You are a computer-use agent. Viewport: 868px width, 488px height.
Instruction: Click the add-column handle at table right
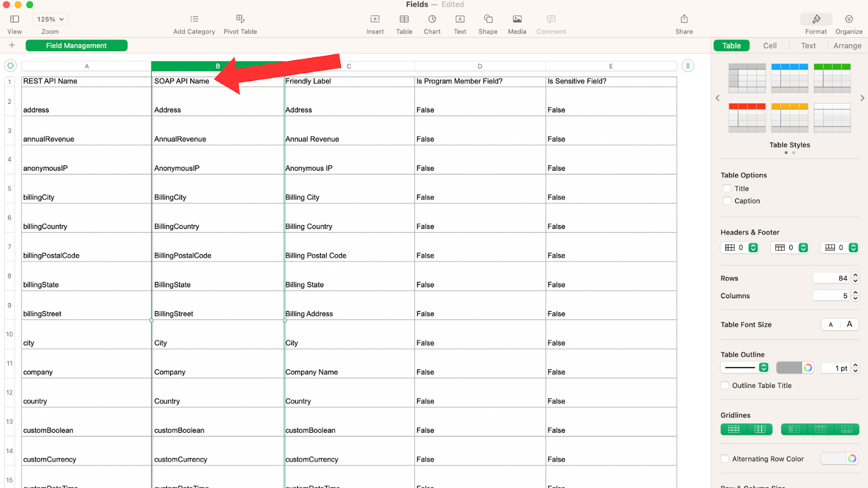point(688,66)
